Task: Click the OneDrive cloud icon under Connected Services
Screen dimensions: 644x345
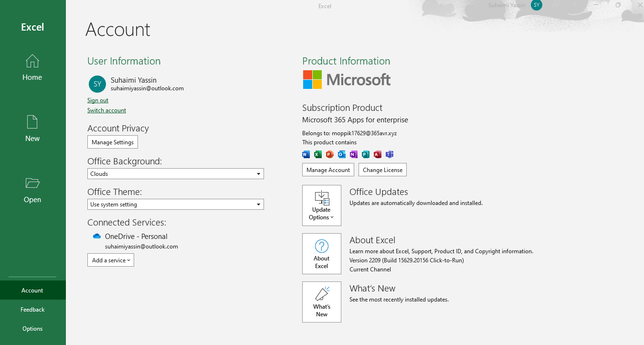Action: tap(97, 236)
